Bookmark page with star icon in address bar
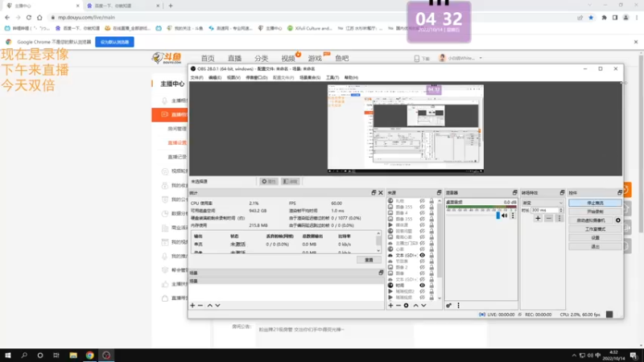644x362 pixels. point(591,18)
